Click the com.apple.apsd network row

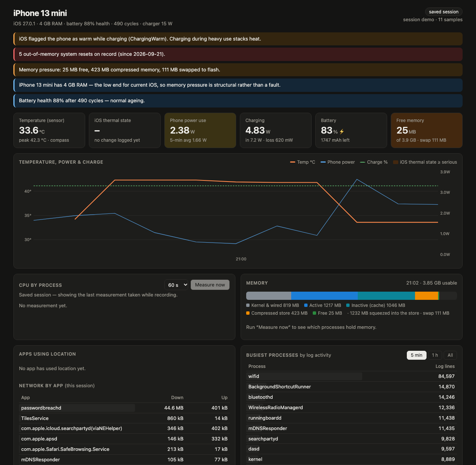[124, 439]
